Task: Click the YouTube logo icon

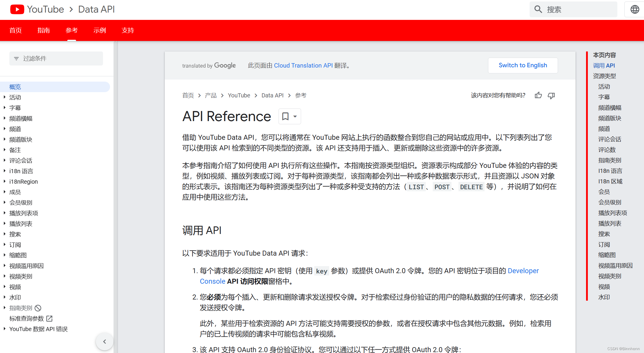Action: [17, 9]
